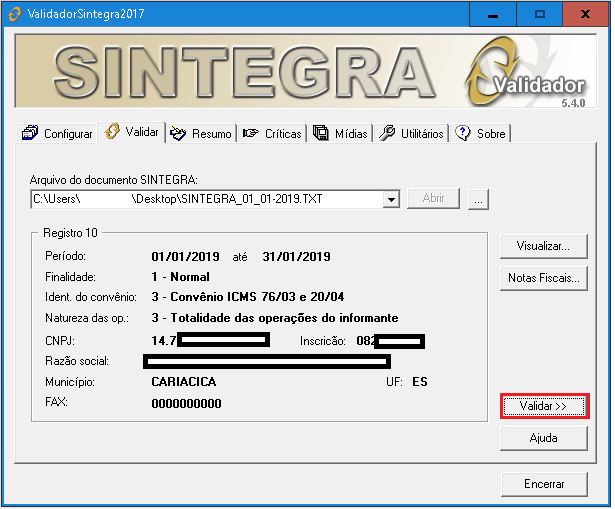Open the Configurar tab
The image size is (615, 509).
coord(58,134)
